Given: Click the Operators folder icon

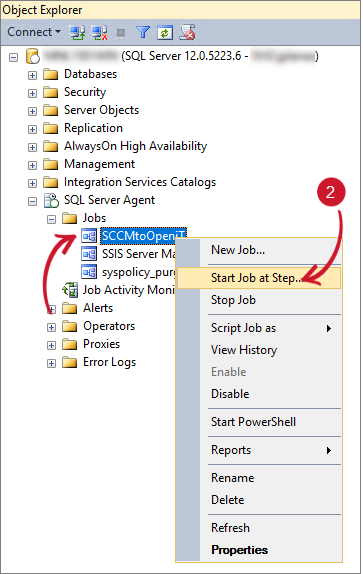Looking at the screenshot, I should pyautogui.click(x=70, y=327).
